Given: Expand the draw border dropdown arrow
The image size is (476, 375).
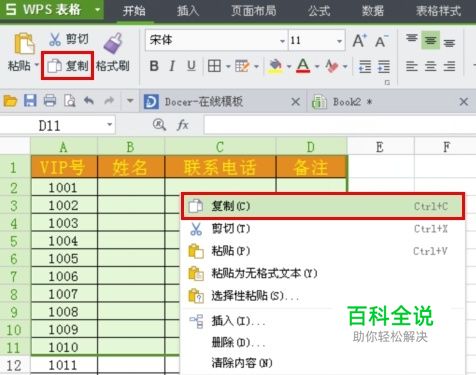Looking at the screenshot, I should 256,66.
